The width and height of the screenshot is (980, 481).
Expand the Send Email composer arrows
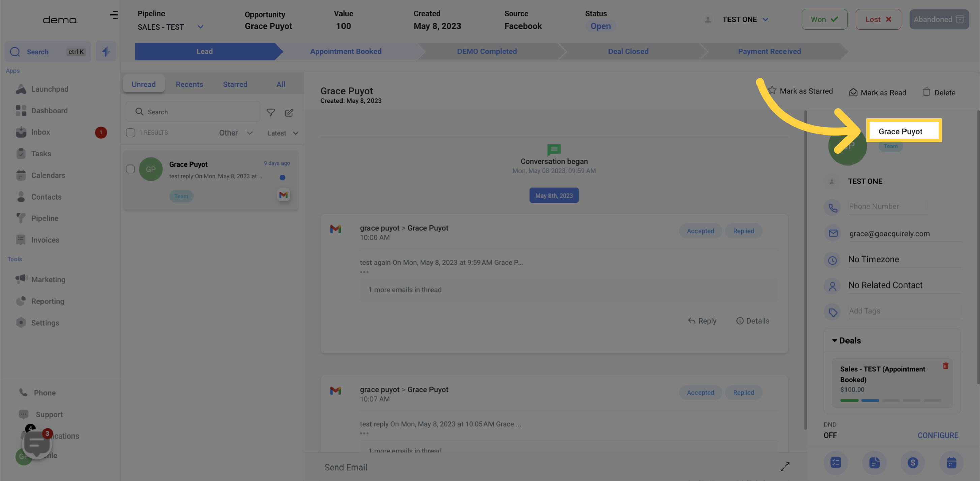click(784, 467)
